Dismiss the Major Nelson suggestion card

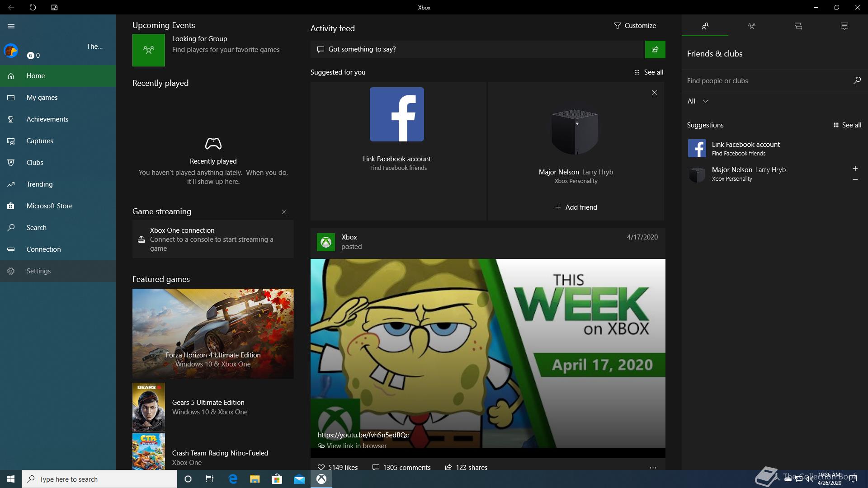(655, 93)
